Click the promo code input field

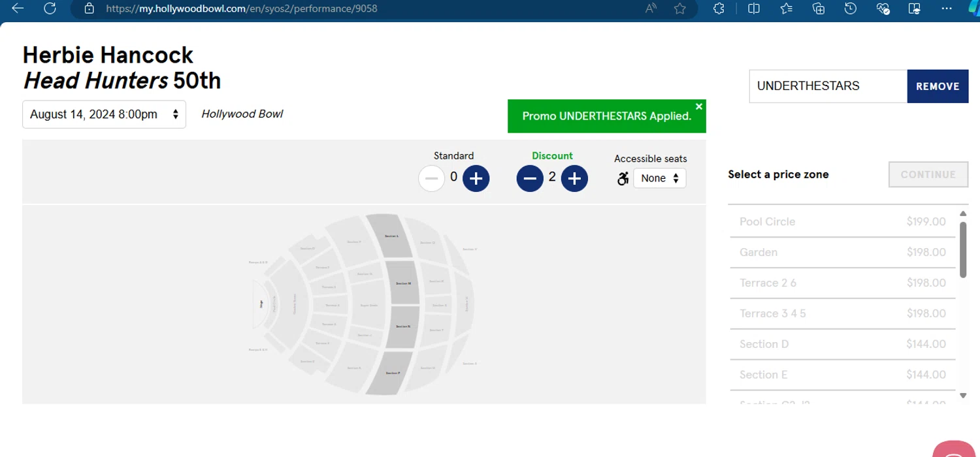[828, 86]
